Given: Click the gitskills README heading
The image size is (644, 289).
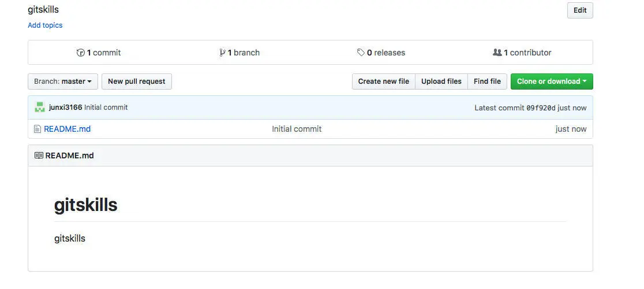Looking at the screenshot, I should pyautogui.click(x=86, y=205).
